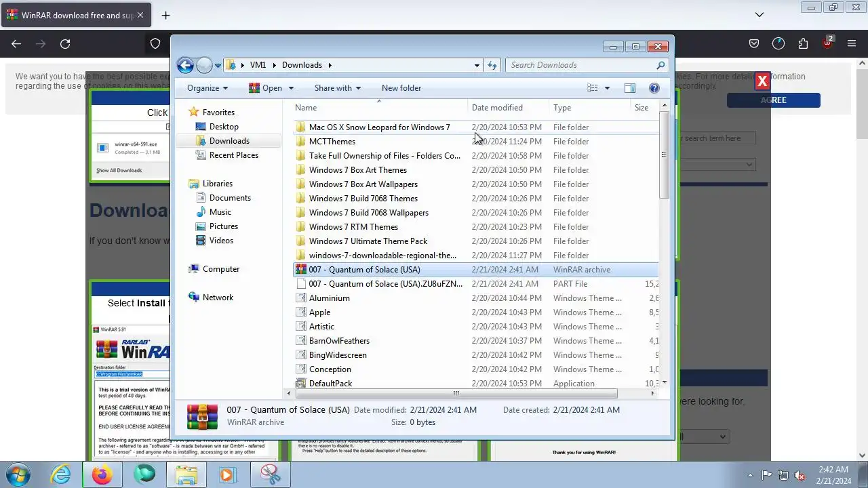
Task: Sort files by the Type column
Action: [x=590, y=108]
